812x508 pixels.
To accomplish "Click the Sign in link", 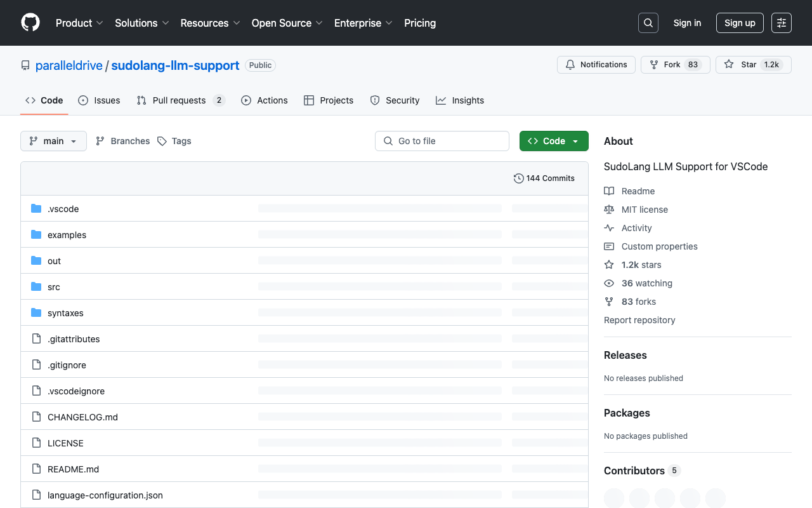I will [687, 23].
